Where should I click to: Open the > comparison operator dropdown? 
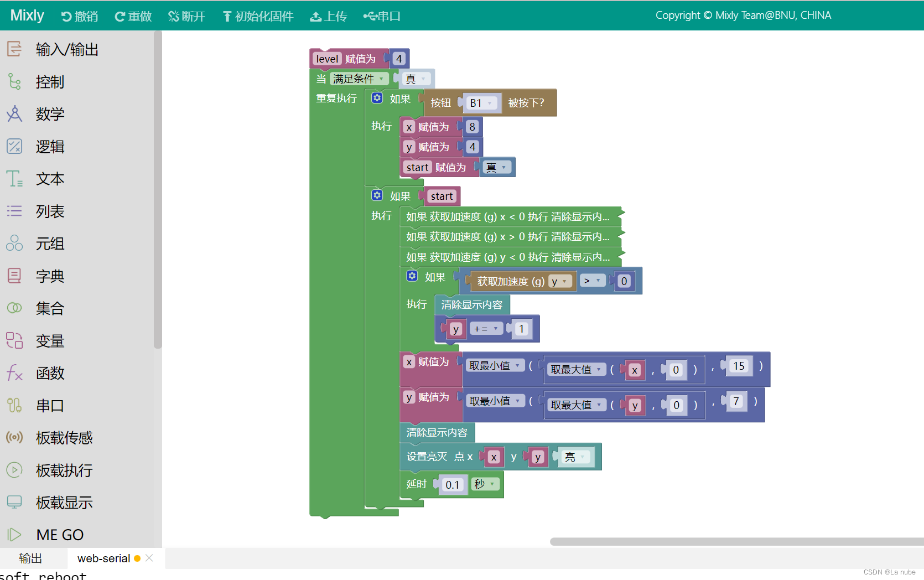593,281
